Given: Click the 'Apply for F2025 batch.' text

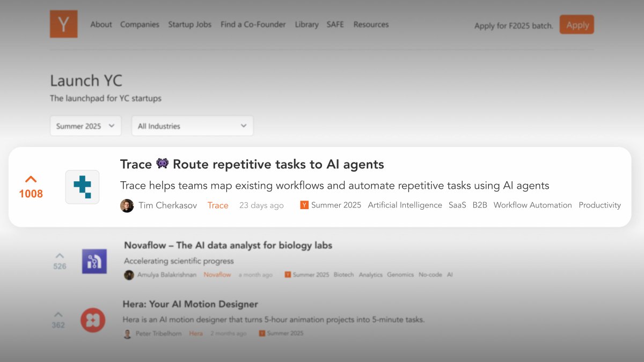Looking at the screenshot, I should coord(514,26).
